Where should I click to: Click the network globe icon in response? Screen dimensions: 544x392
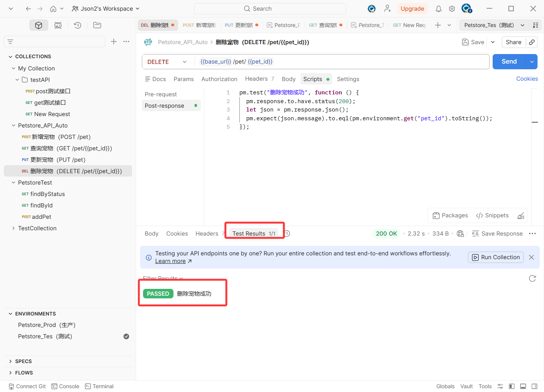click(x=460, y=234)
